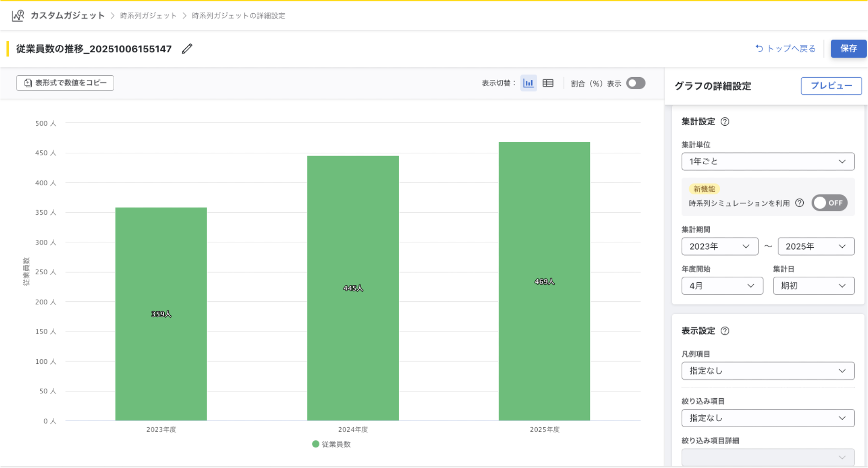Click トップへ戻る link

(786, 49)
